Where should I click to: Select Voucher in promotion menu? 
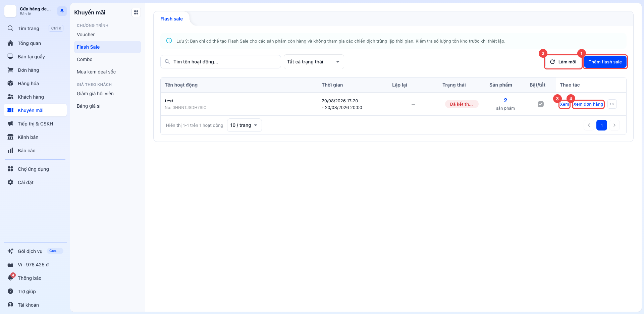click(107, 35)
